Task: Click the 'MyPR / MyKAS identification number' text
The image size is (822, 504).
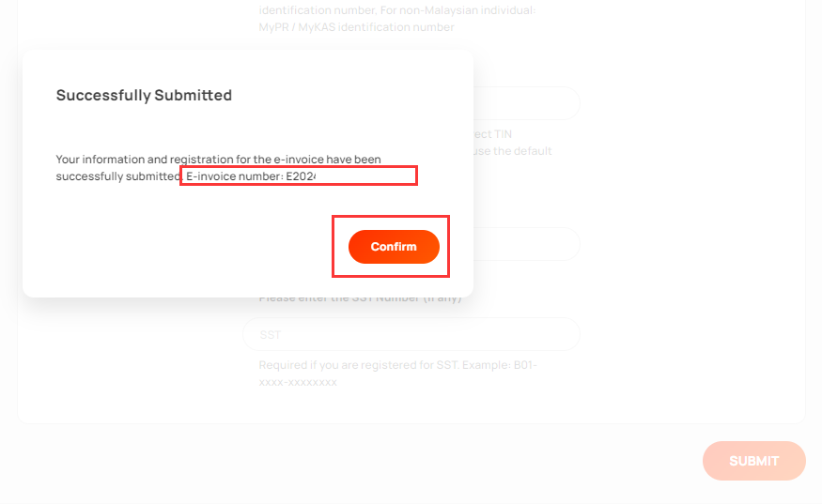Action: point(356,27)
